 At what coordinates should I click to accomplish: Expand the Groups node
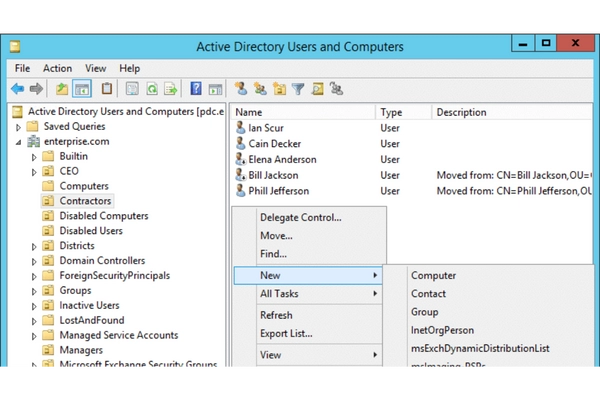pyautogui.click(x=34, y=291)
